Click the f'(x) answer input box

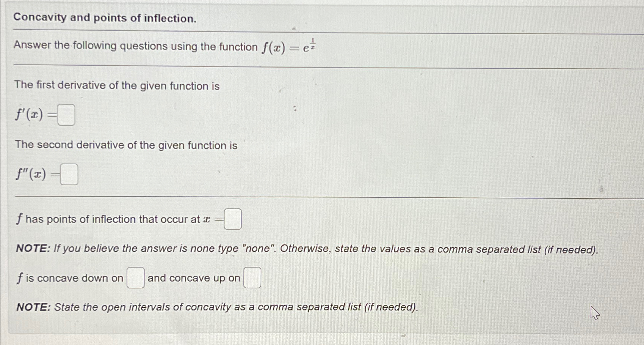[66, 115]
